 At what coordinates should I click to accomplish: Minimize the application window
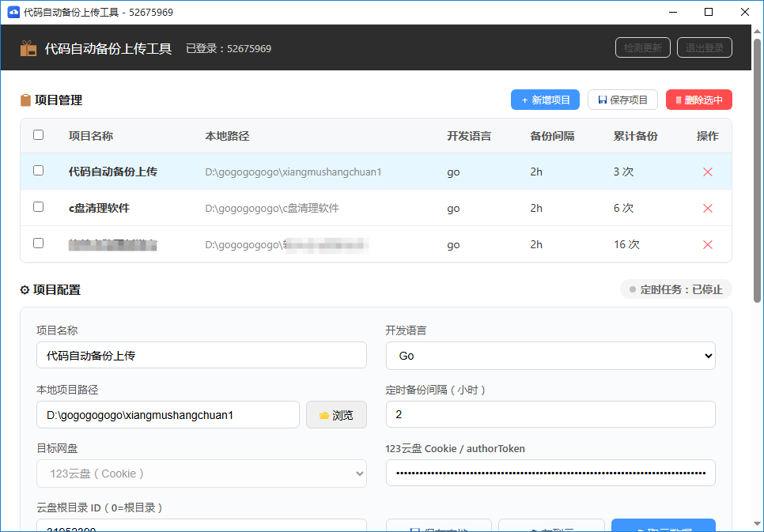(x=673, y=12)
